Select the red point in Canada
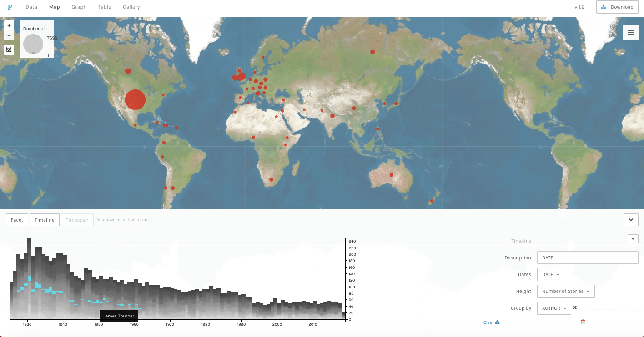Viewport: 644px width, 337px height. click(128, 71)
